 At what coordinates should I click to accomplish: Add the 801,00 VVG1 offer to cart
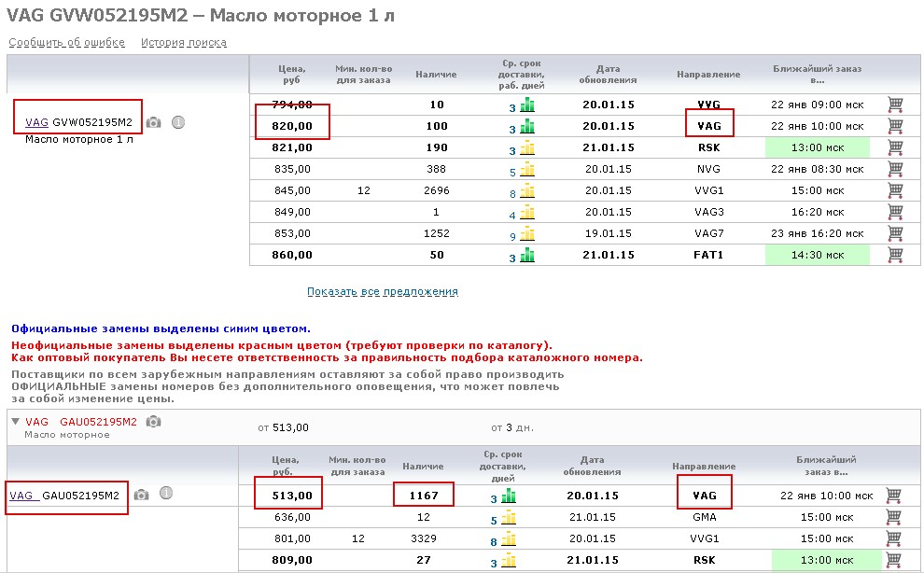tap(893, 538)
